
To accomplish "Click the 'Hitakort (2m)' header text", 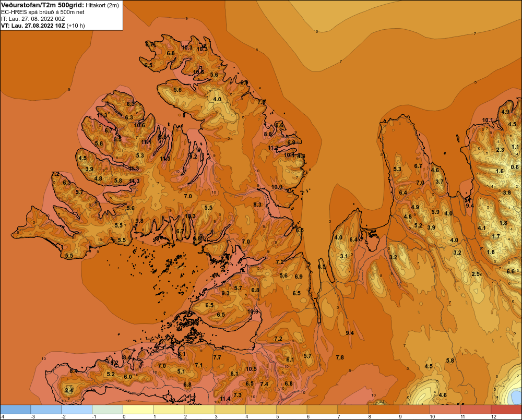I will click(102, 5).
